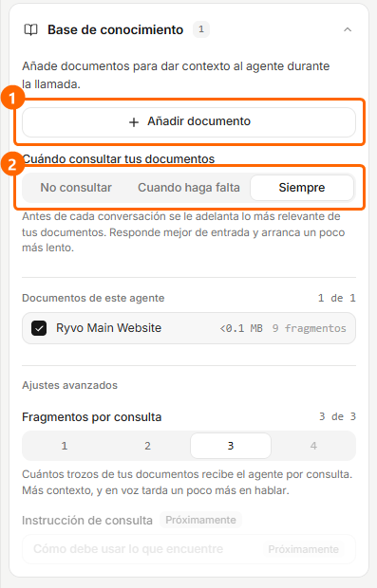Click the Cómo debe usar lo que encuentre field
This screenshot has height=588, width=377.
coord(189,549)
